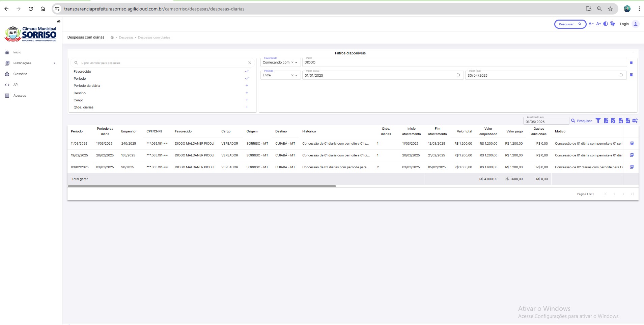Export the table as CSV
644x325 pixels.
tap(627, 121)
